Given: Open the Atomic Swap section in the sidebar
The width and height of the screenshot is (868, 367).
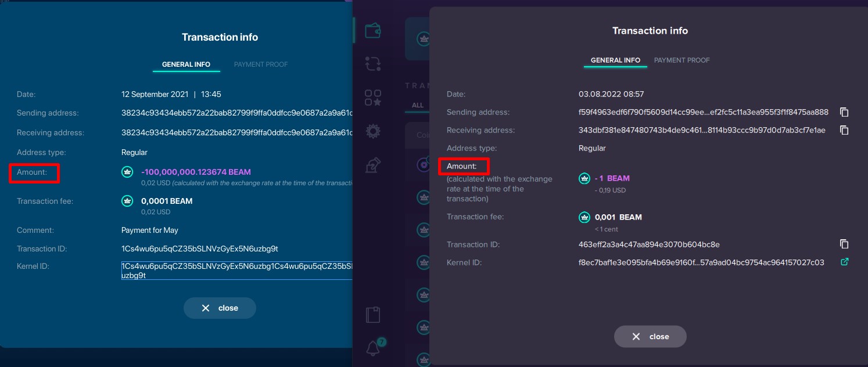Looking at the screenshot, I should click(x=373, y=64).
